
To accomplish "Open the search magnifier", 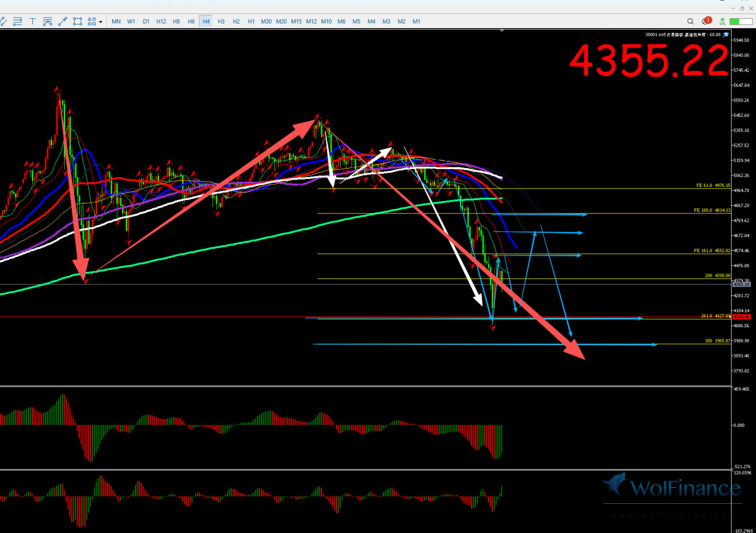I will [x=690, y=21].
